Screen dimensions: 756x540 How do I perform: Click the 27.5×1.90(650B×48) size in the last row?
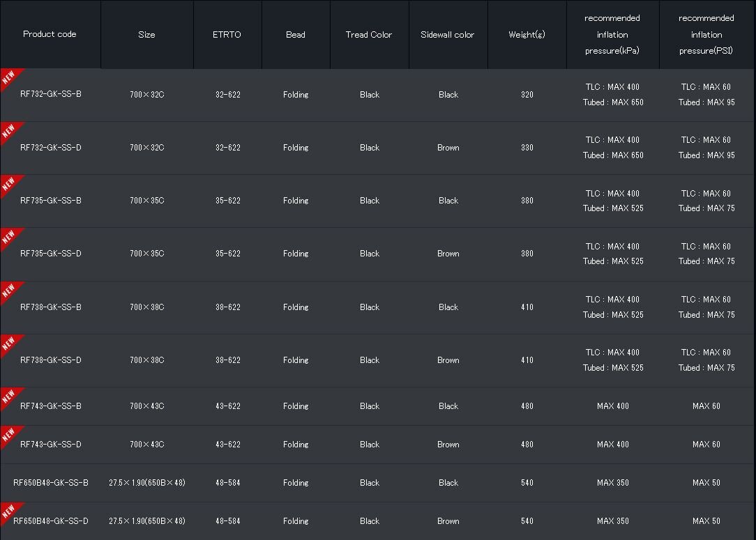point(147,521)
